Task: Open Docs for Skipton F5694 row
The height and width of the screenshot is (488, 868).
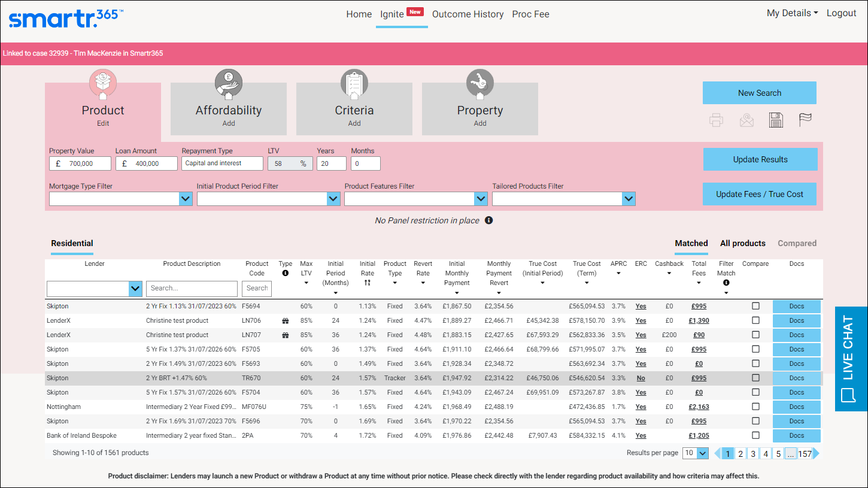Action: click(x=797, y=306)
